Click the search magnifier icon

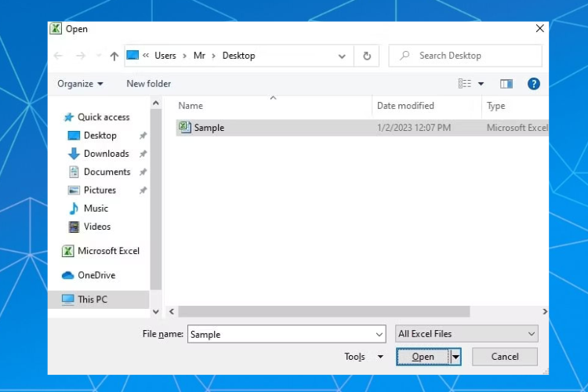tap(405, 56)
